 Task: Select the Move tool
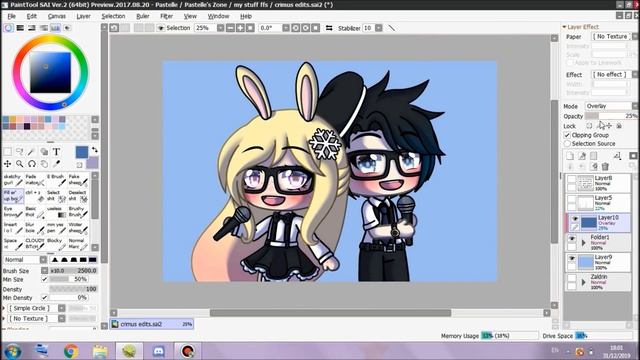coord(7,164)
